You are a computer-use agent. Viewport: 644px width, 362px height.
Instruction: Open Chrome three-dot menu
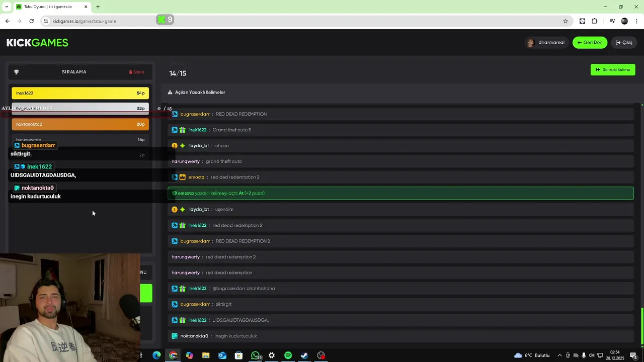[637, 21]
